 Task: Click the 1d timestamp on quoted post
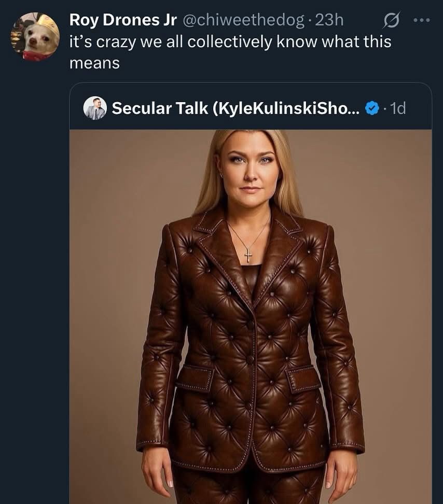tap(397, 108)
